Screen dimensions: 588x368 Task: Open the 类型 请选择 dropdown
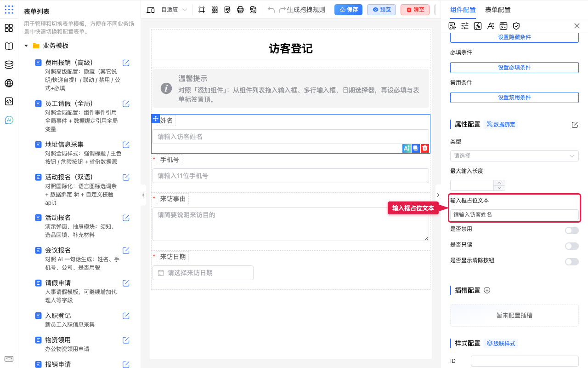514,156
